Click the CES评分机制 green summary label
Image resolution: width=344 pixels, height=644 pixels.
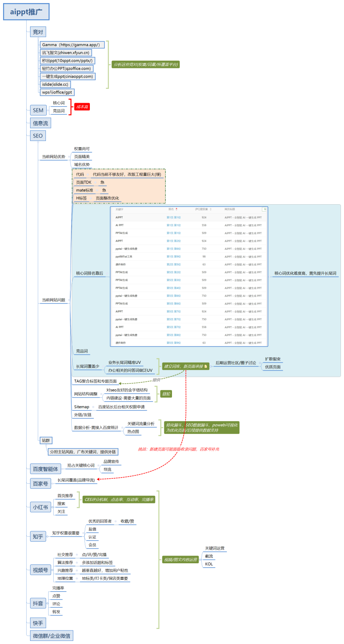pyautogui.click(x=119, y=500)
